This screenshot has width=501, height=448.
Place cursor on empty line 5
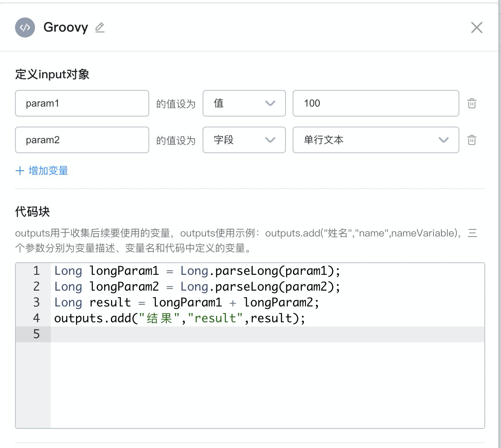pos(267,334)
